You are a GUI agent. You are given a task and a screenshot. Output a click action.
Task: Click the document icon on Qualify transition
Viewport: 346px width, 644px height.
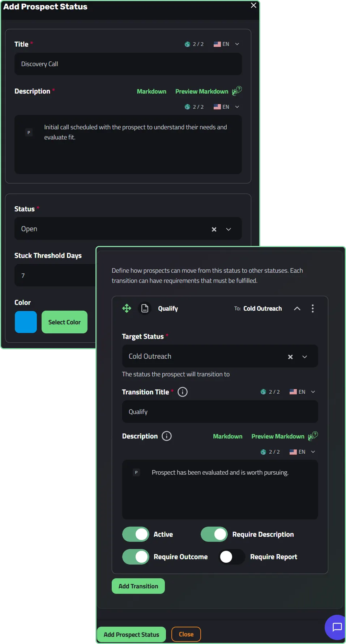[x=145, y=308]
